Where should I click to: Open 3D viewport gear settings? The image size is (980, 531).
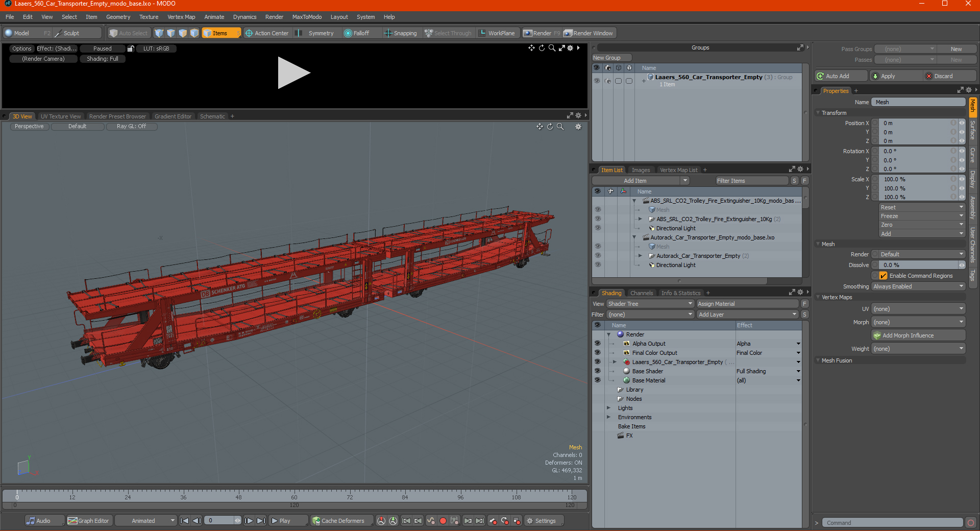tap(578, 127)
